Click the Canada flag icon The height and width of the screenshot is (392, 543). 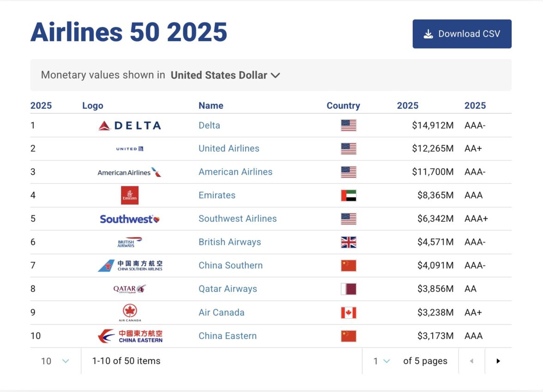click(x=349, y=313)
